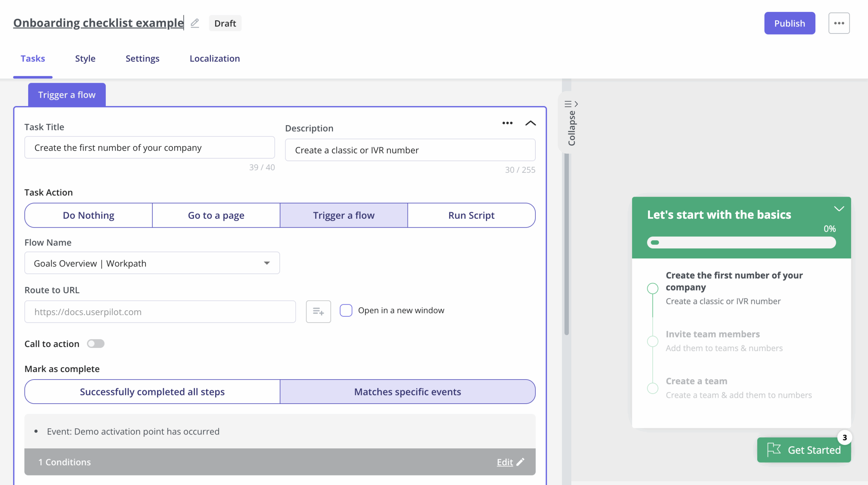The image size is (868, 485).
Task: Click the Route to URL input field
Action: pyautogui.click(x=159, y=311)
